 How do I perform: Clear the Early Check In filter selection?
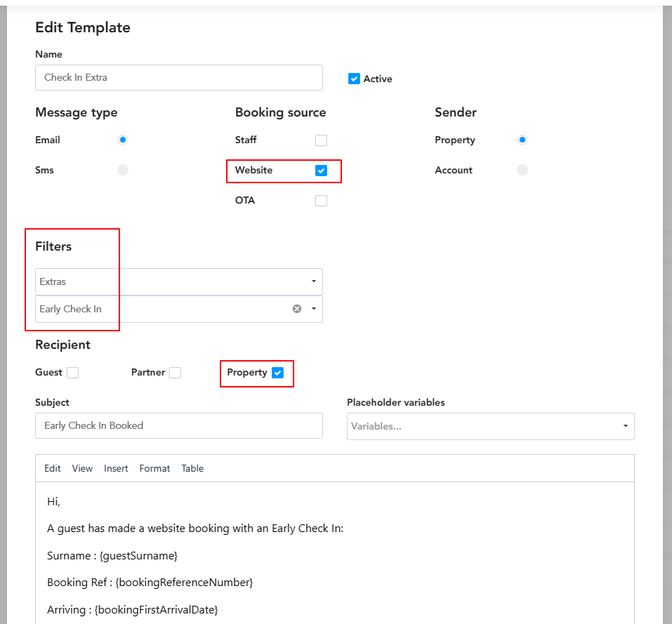click(x=297, y=309)
